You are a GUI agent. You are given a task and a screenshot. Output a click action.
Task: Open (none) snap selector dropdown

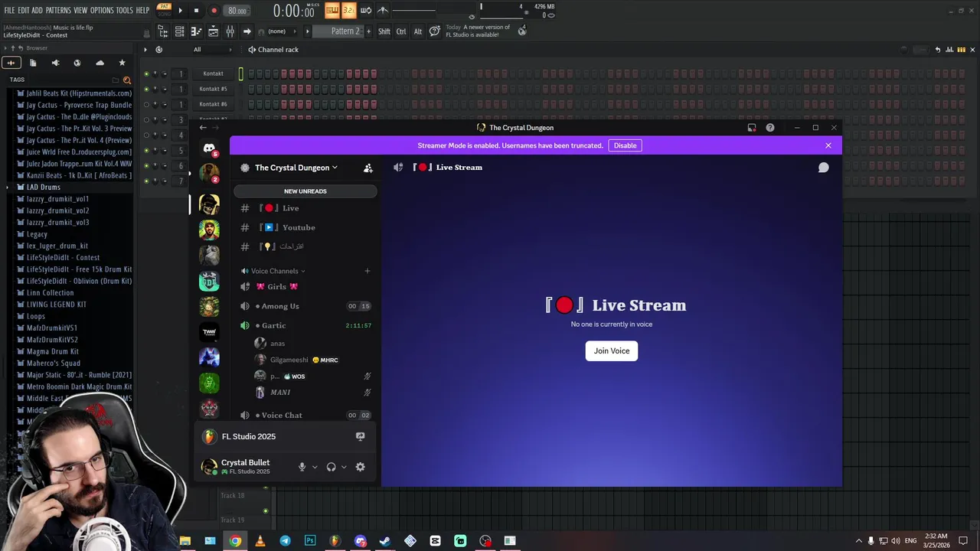point(280,31)
